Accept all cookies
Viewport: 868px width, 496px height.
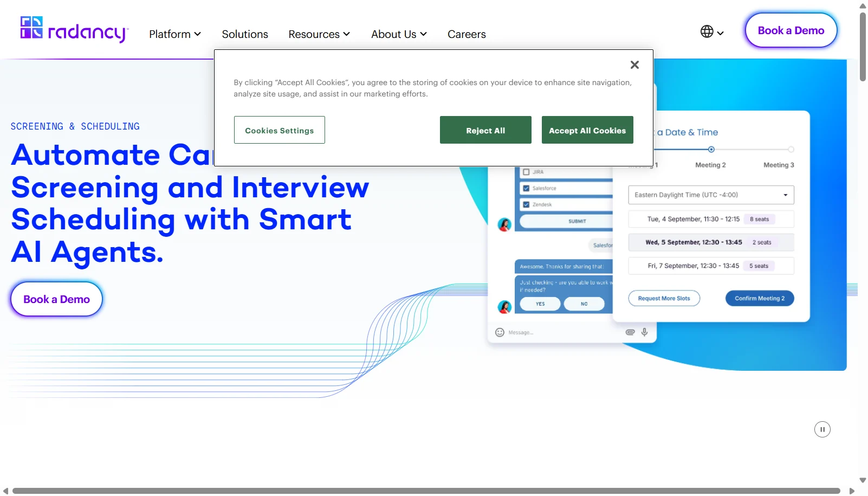[x=587, y=130]
